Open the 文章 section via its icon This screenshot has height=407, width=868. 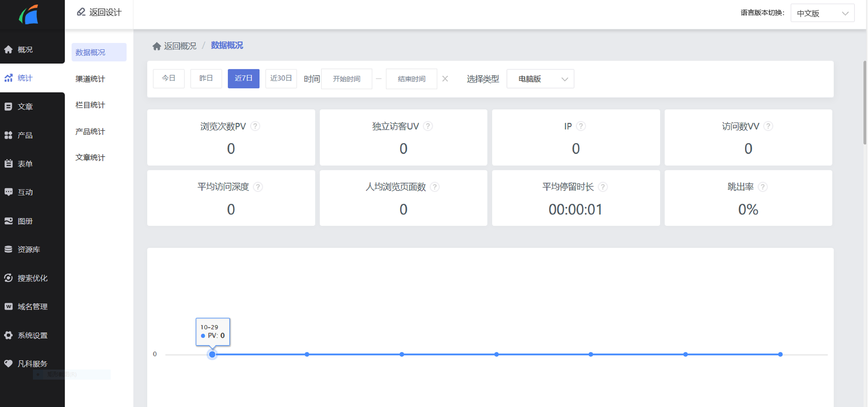click(x=8, y=107)
